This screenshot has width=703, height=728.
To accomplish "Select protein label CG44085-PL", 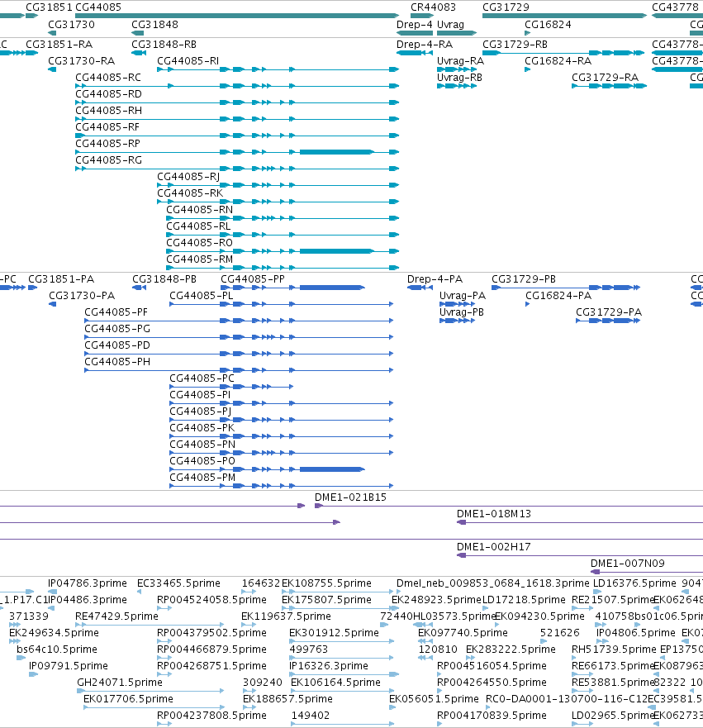I will pos(202,296).
